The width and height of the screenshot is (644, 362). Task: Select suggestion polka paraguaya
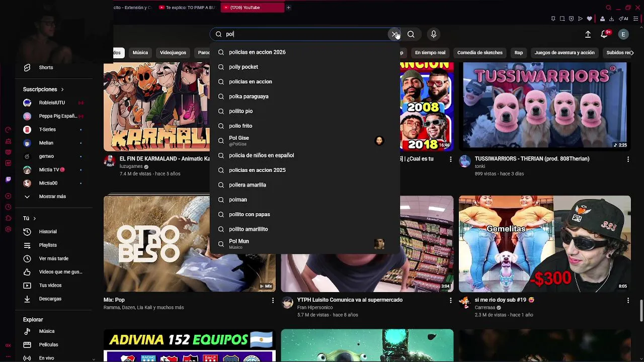(305, 96)
